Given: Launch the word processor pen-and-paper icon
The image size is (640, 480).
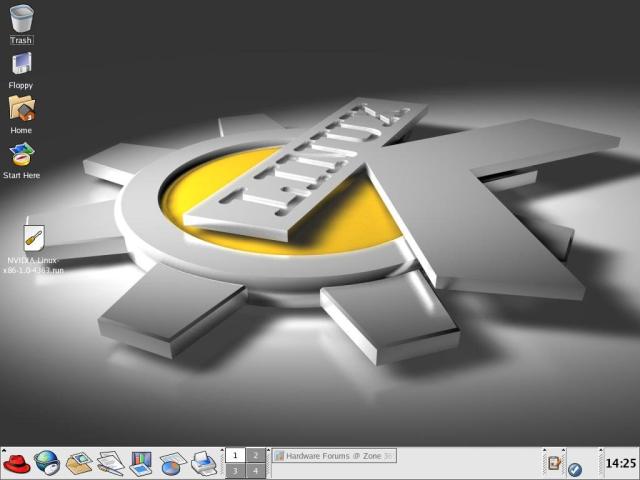Looking at the screenshot, I should pos(110,463).
